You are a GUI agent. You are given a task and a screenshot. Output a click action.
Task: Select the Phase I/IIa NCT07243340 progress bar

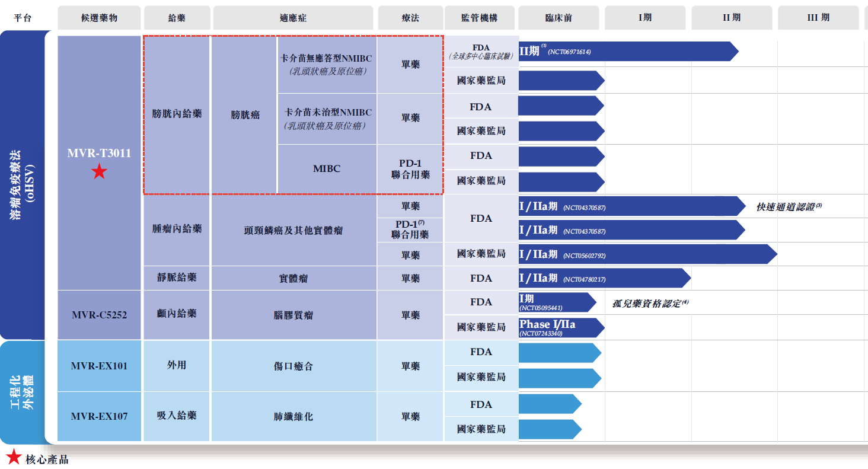[561, 327]
